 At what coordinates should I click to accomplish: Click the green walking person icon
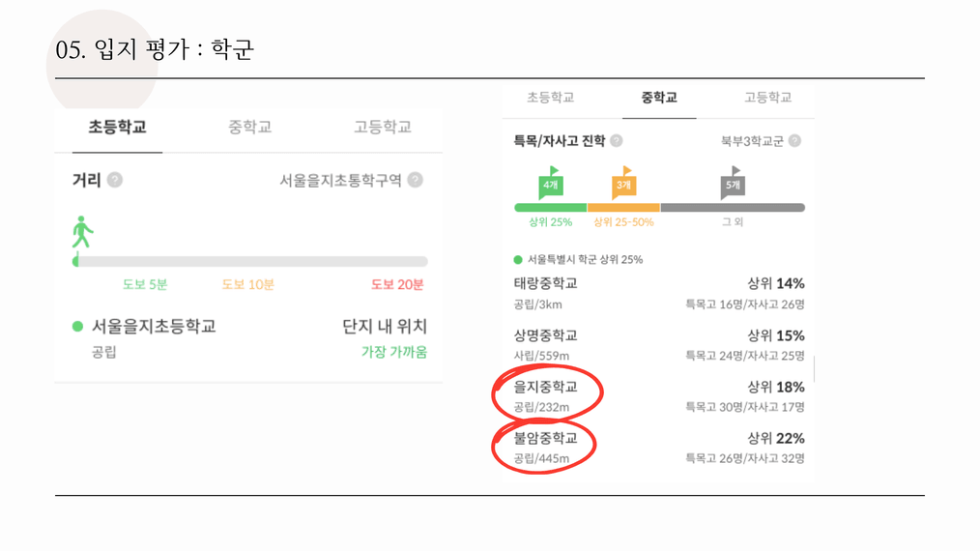click(82, 232)
